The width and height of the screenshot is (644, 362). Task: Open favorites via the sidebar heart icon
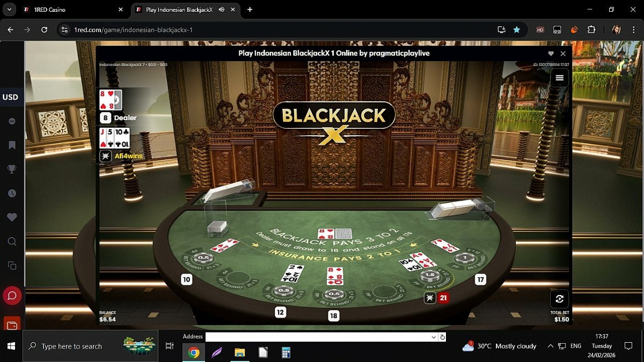coord(12,217)
